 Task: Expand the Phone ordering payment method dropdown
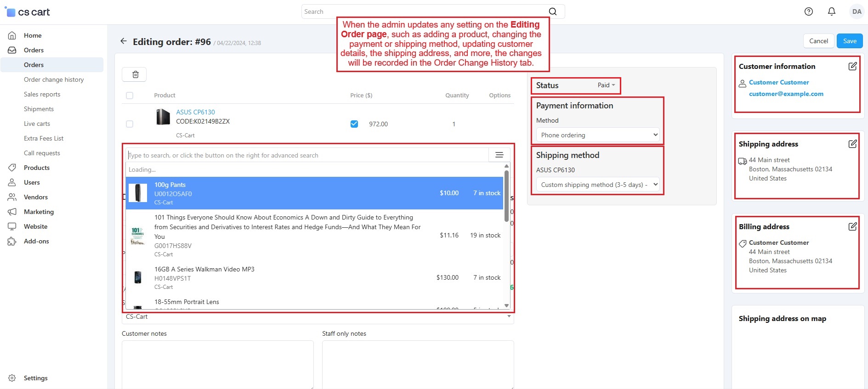pos(597,135)
